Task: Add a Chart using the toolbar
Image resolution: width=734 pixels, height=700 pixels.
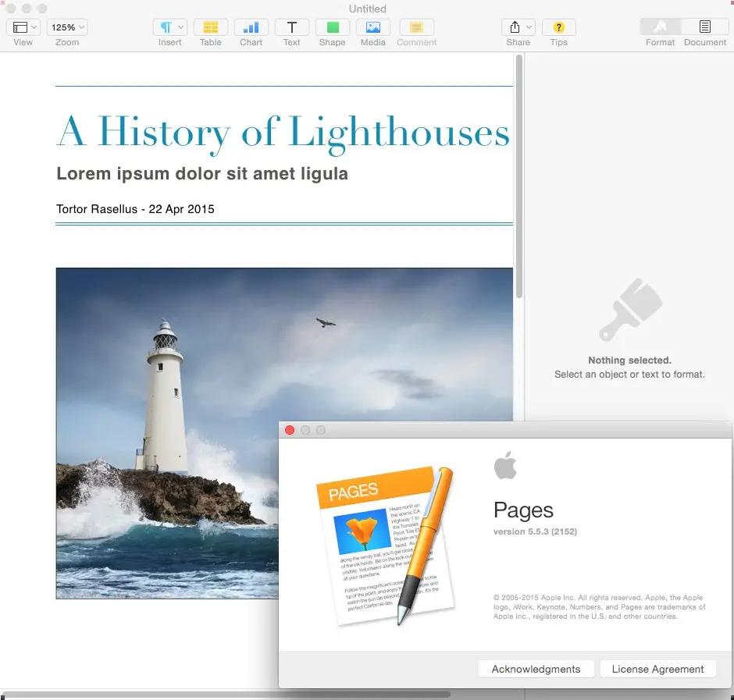Action: pos(251,27)
